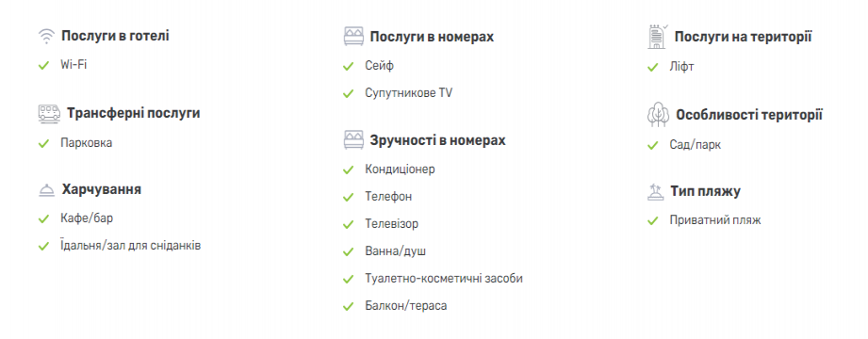Click the bed icon next to Зручності в номерах
This screenshot has height=339, width=868.
[x=353, y=140]
